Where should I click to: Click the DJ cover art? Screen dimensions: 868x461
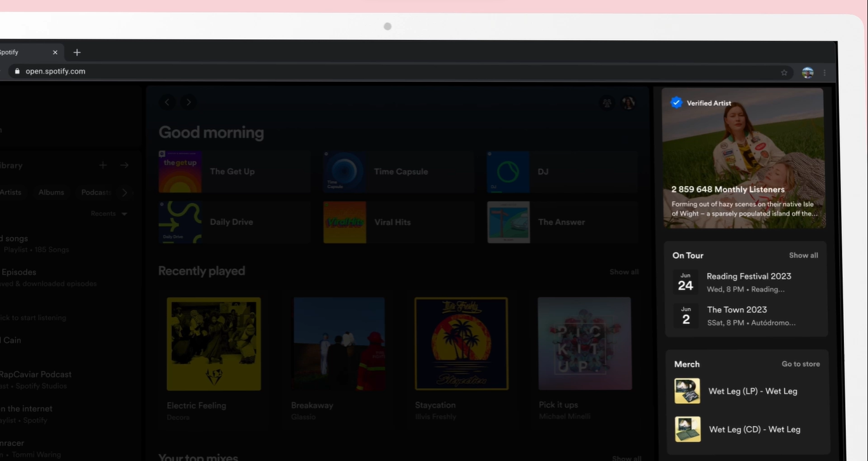click(x=508, y=171)
